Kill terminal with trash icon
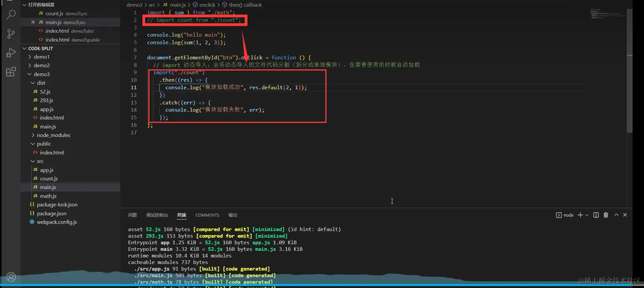 606,215
